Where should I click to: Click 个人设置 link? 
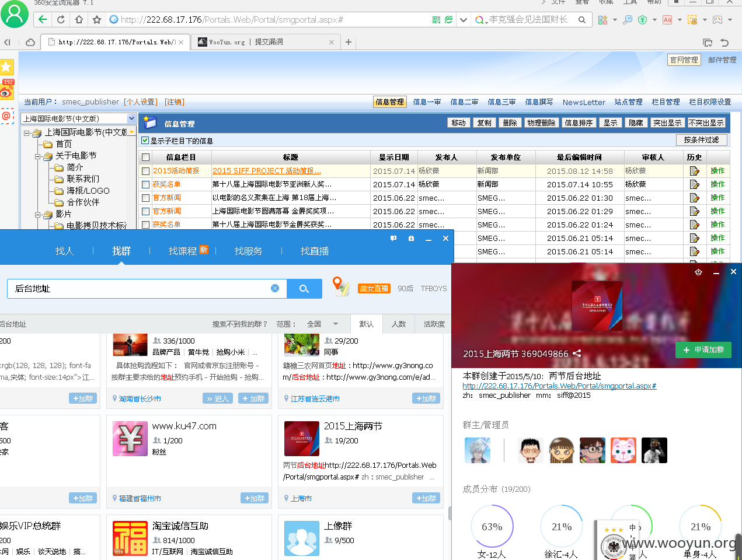pyautogui.click(x=141, y=102)
